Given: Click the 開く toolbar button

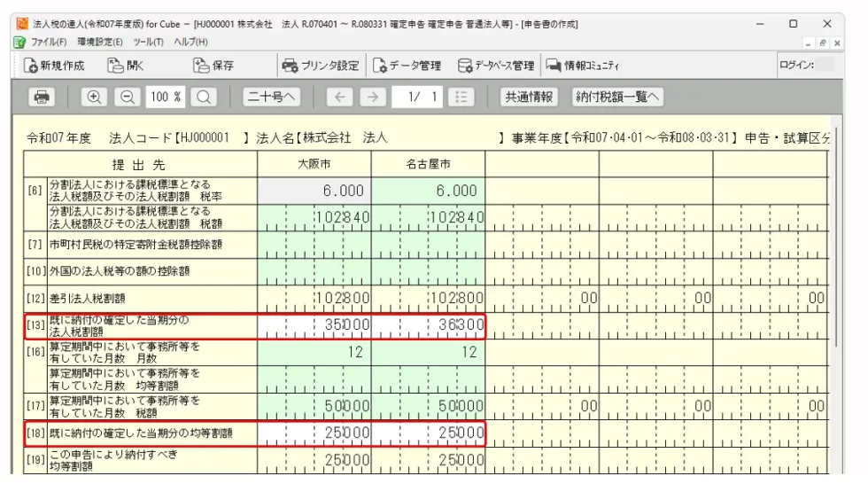Looking at the screenshot, I should (x=125, y=66).
